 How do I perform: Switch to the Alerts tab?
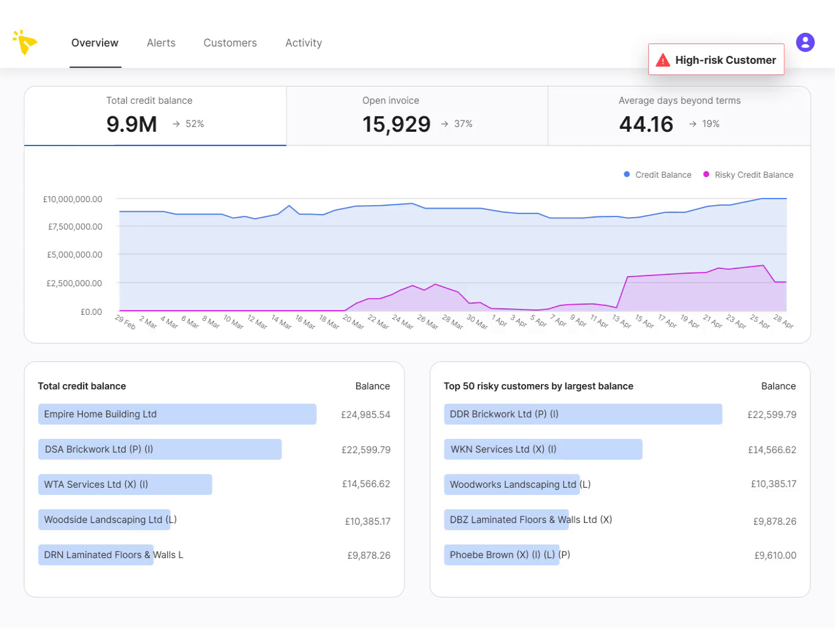(161, 42)
